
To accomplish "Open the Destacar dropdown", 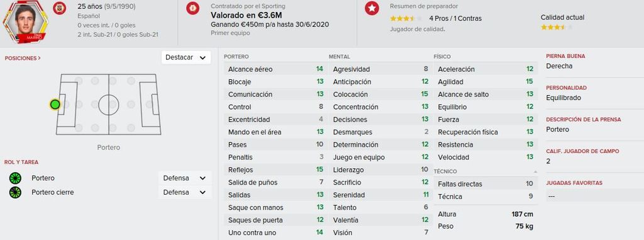I will (x=186, y=57).
